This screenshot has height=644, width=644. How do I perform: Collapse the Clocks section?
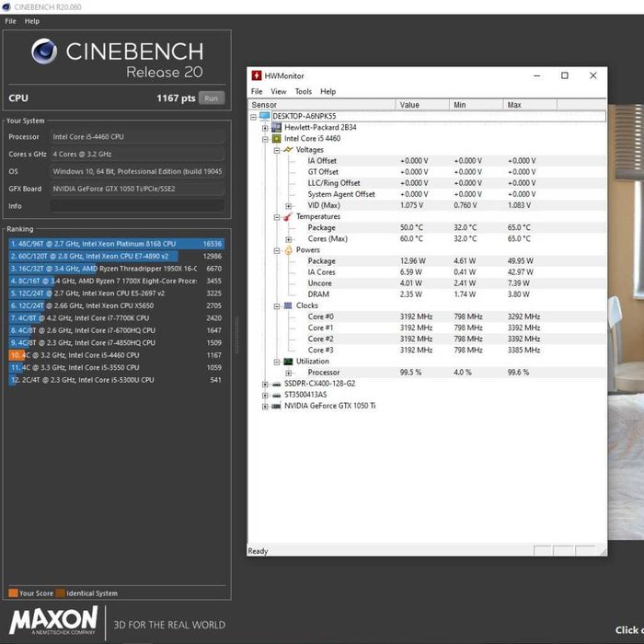tap(277, 306)
